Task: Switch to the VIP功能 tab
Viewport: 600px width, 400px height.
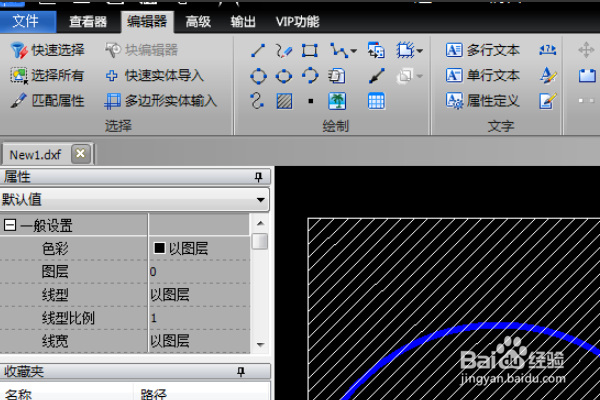Action: 297,21
